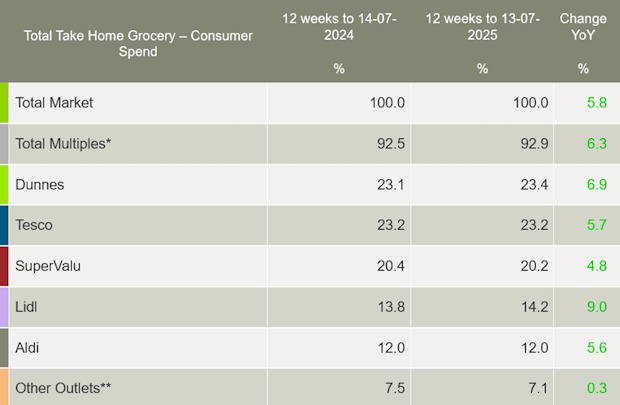This screenshot has width=620, height=405.
Task: Click the blue Tesco color swatch
Action: (4, 225)
